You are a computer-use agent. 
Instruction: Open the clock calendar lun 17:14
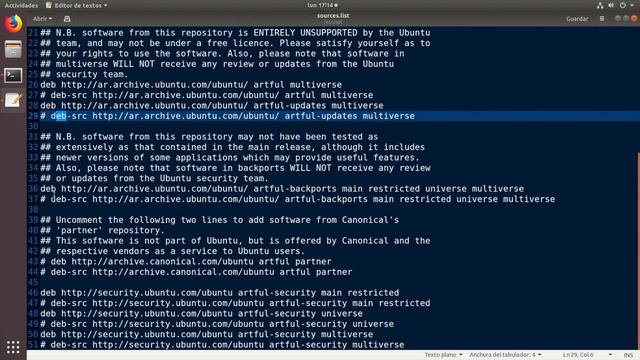[x=322, y=5]
